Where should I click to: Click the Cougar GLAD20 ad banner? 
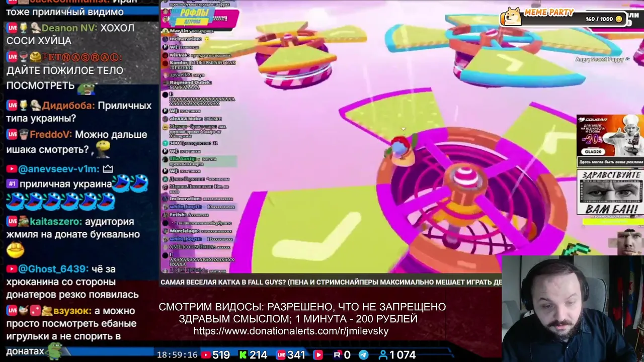click(x=610, y=136)
